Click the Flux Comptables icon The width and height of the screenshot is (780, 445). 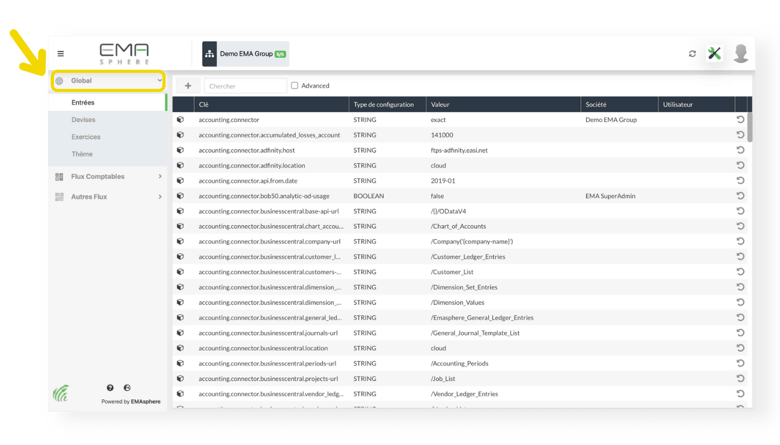click(x=59, y=177)
